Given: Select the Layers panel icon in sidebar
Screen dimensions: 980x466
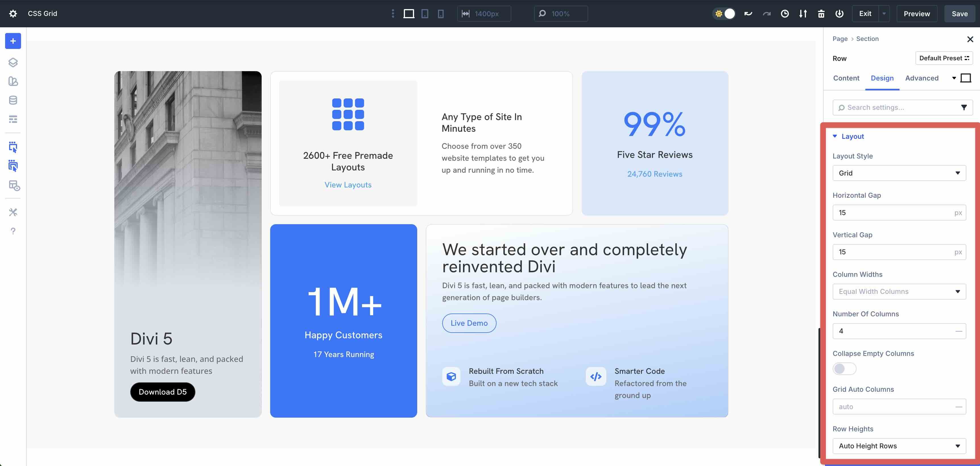Looking at the screenshot, I should click(13, 62).
